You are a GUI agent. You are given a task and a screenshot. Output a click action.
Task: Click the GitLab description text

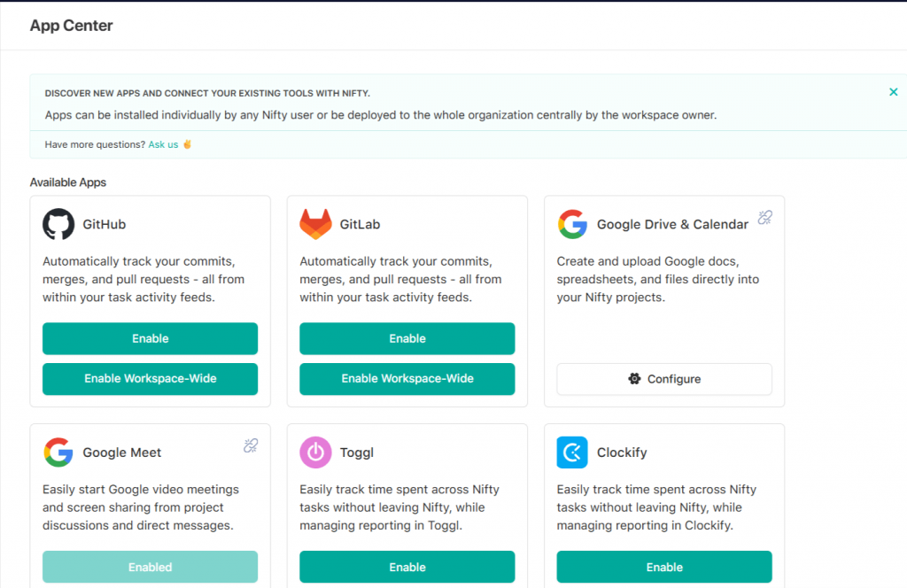[400, 279]
